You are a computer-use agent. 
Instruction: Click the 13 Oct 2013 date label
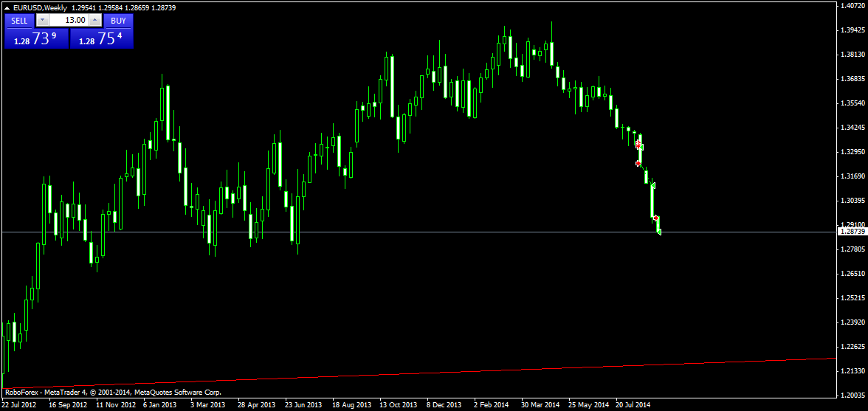[399, 404]
